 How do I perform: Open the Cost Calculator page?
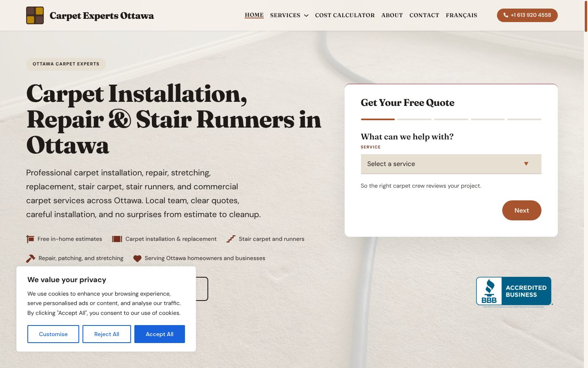[345, 15]
